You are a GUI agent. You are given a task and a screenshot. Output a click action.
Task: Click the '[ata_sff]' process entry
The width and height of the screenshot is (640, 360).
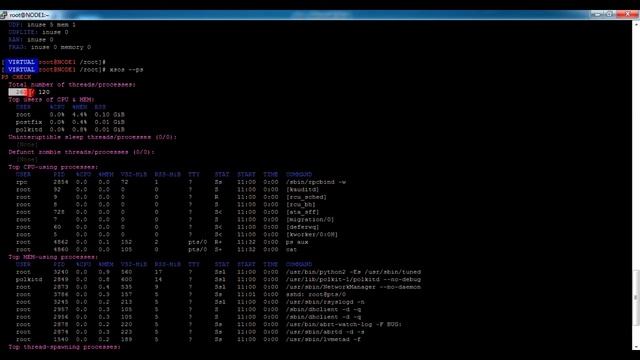pyautogui.click(x=302, y=212)
